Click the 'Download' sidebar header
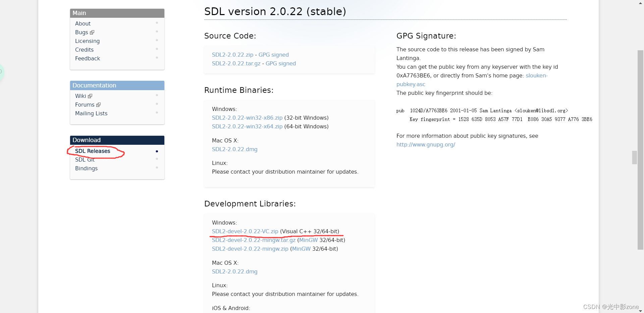 coord(117,140)
